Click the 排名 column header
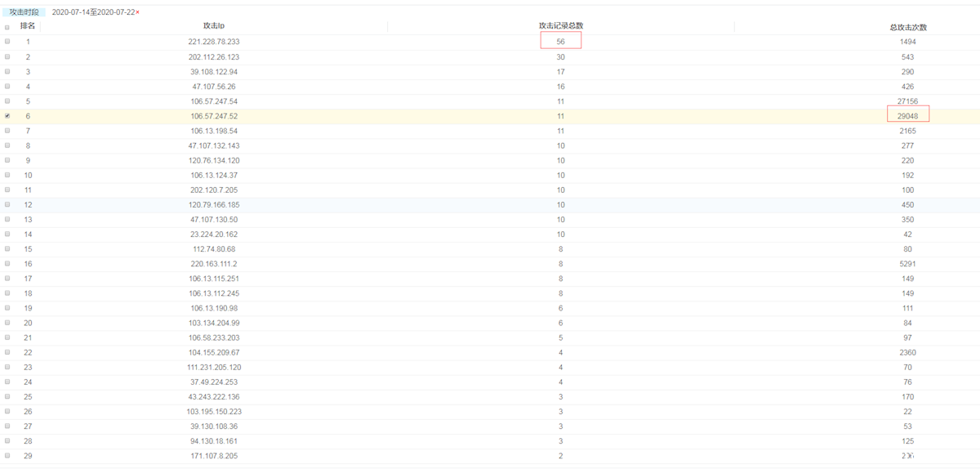Image resolution: width=980 pixels, height=469 pixels. pos(28,26)
